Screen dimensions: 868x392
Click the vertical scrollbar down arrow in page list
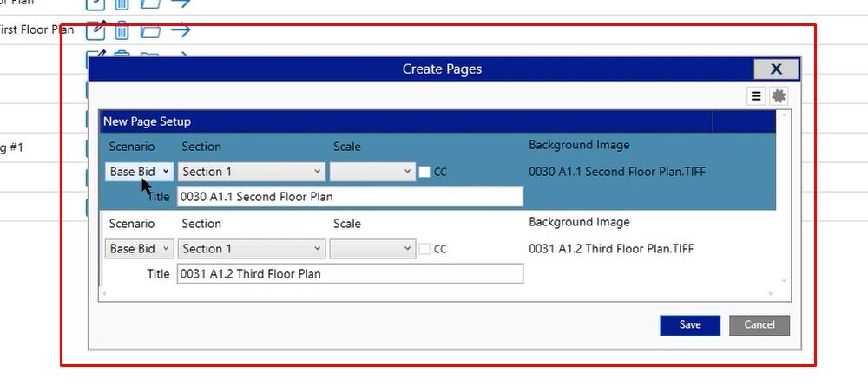[x=784, y=281]
